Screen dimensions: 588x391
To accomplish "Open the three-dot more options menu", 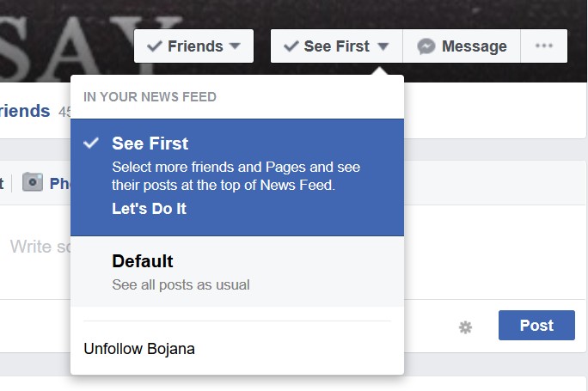I will (544, 46).
